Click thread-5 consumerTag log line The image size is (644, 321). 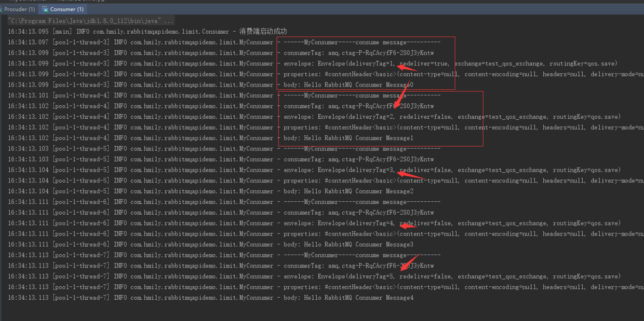(221, 159)
